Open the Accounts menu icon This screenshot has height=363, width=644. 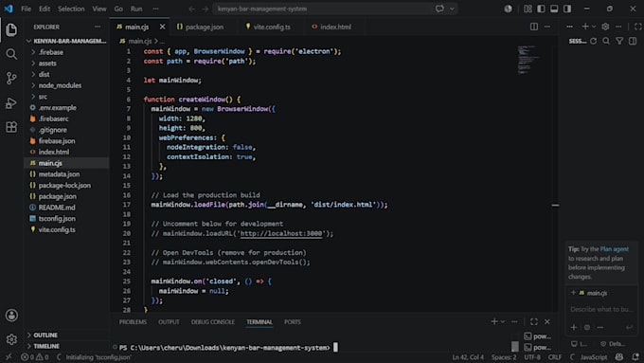coord(11,316)
